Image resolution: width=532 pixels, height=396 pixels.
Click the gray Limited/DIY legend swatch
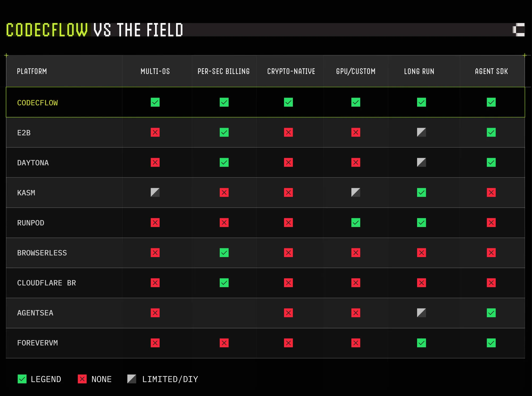point(132,379)
